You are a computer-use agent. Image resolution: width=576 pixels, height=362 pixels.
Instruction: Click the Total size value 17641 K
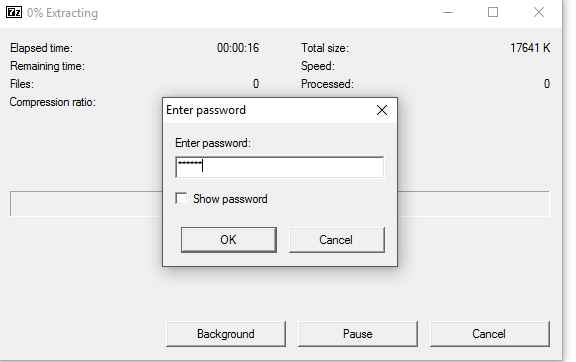(530, 48)
